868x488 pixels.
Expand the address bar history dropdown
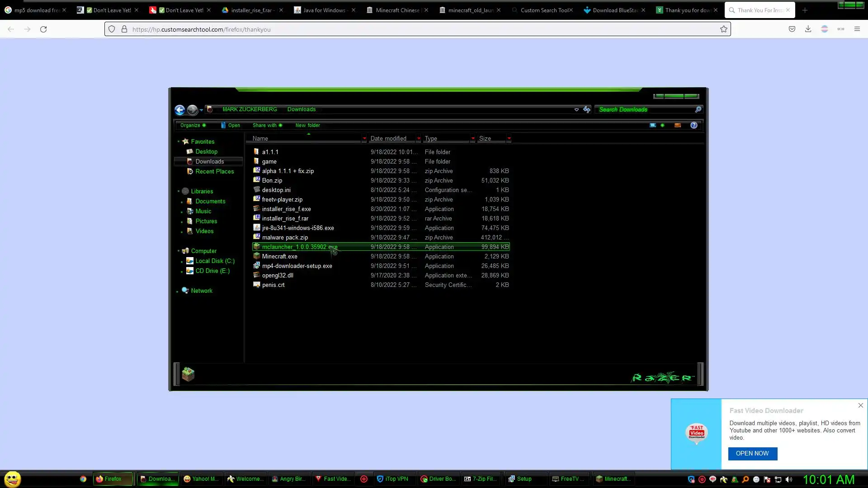tap(576, 109)
